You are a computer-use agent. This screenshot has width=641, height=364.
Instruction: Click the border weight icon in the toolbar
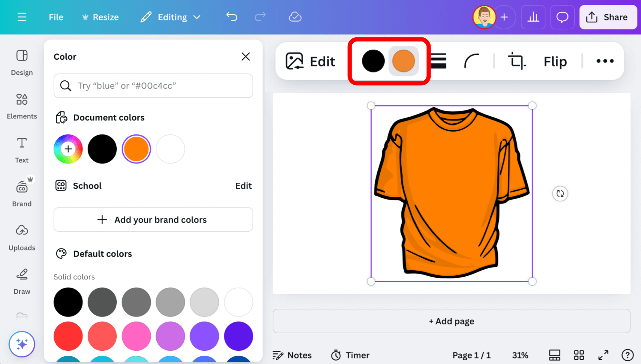[x=438, y=61]
